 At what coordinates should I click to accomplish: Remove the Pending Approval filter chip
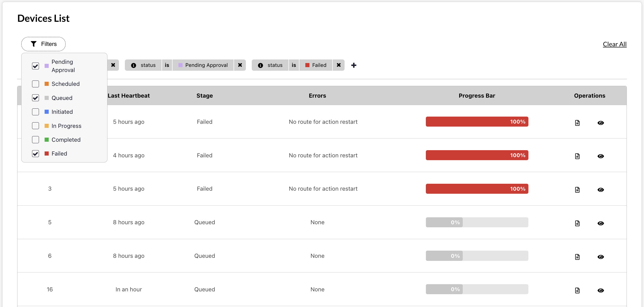point(240,65)
